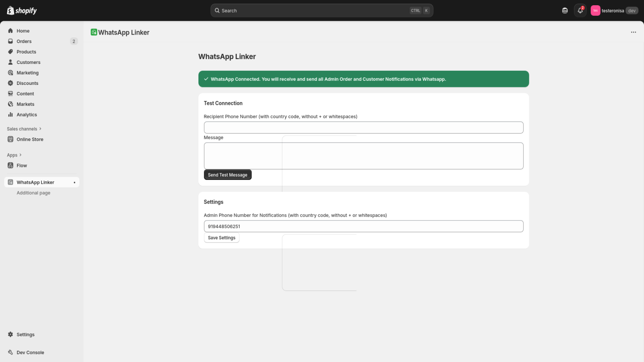Open the Marketing section icon
644x362 pixels.
point(10,73)
